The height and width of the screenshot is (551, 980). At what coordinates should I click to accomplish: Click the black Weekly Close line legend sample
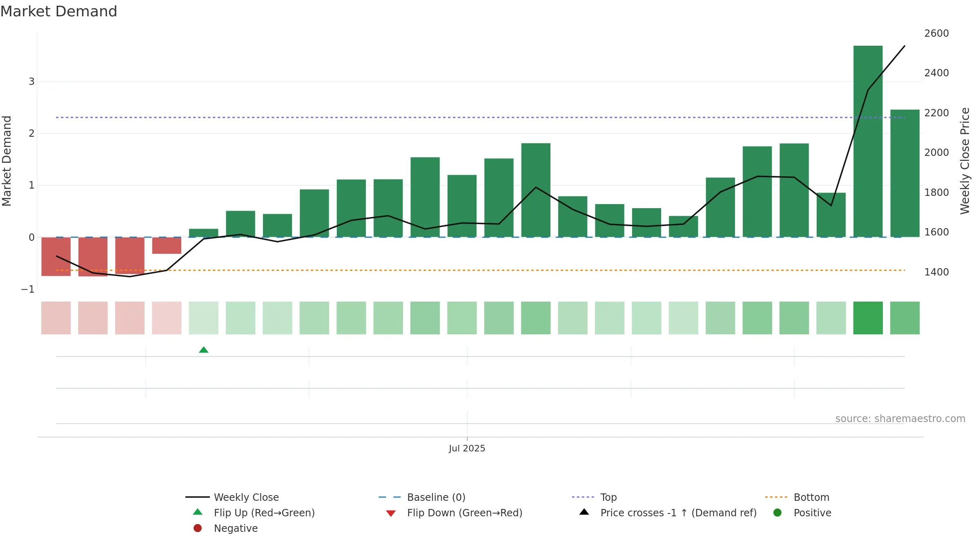click(198, 497)
